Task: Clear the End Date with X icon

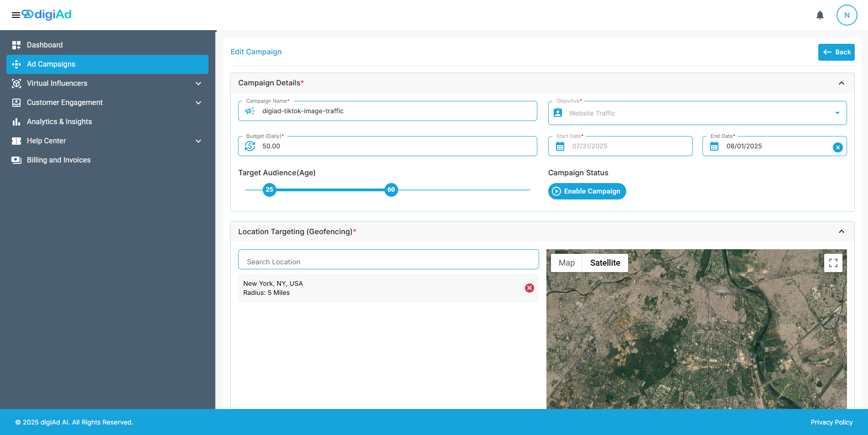Action: (838, 147)
